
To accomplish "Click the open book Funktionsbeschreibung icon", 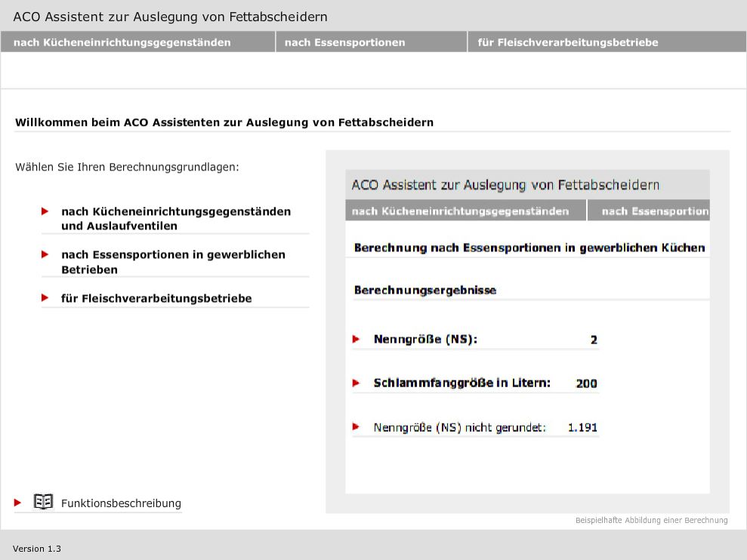I will [x=43, y=501].
